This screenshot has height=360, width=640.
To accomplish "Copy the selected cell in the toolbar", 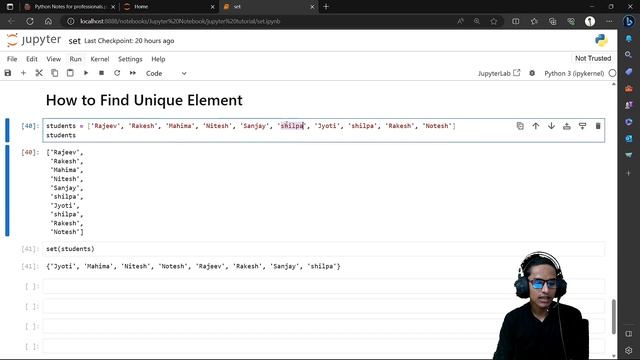I will pos(54,73).
